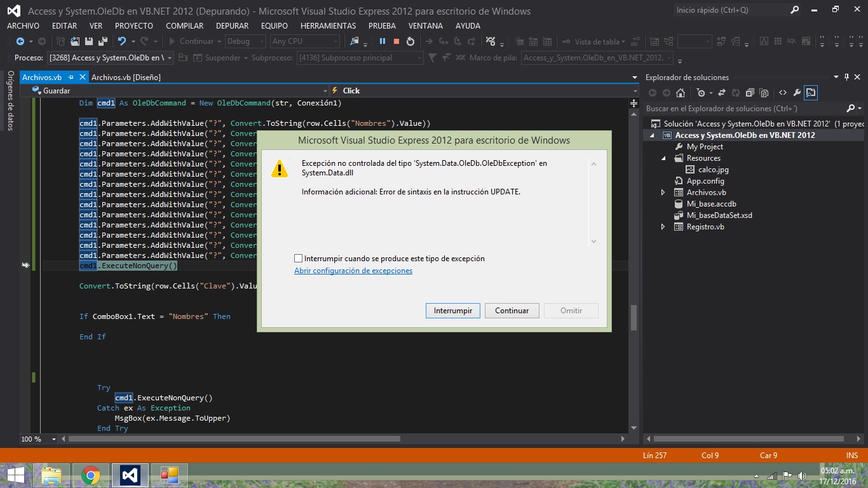
Task: Click Home icon in Explorador de soluciones
Action: click(x=681, y=93)
